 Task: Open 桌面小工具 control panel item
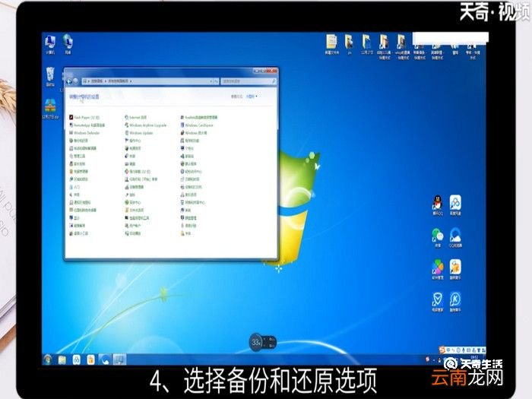click(x=78, y=233)
